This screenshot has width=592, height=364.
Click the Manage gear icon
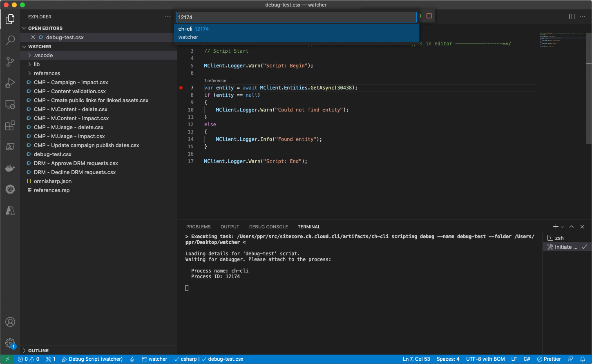click(10, 343)
